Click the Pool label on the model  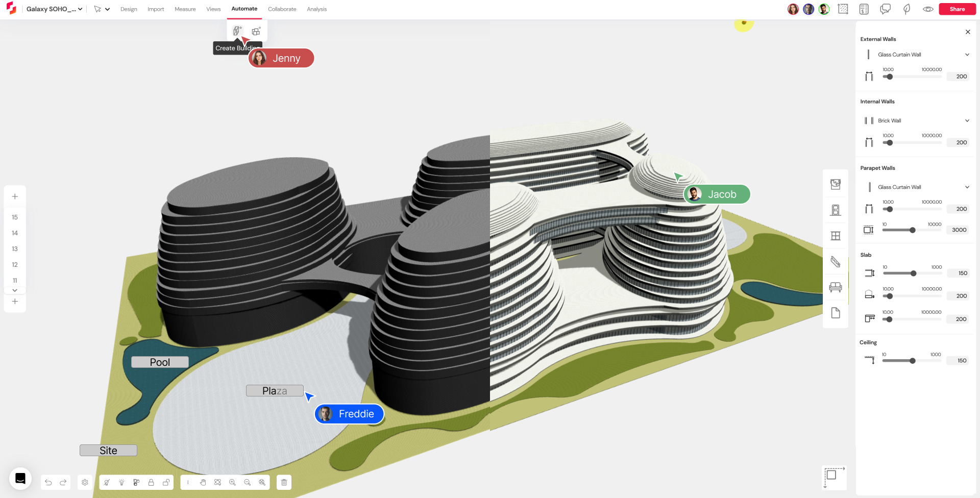pyautogui.click(x=160, y=362)
